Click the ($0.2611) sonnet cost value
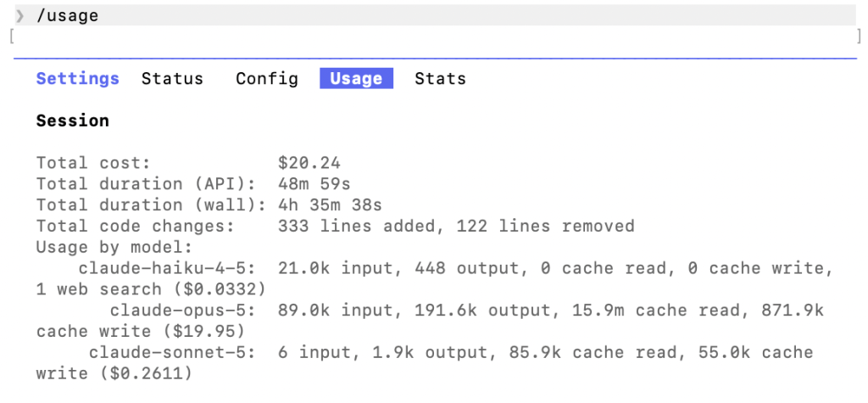Image resolution: width=868 pixels, height=403 pixels. tap(146, 373)
